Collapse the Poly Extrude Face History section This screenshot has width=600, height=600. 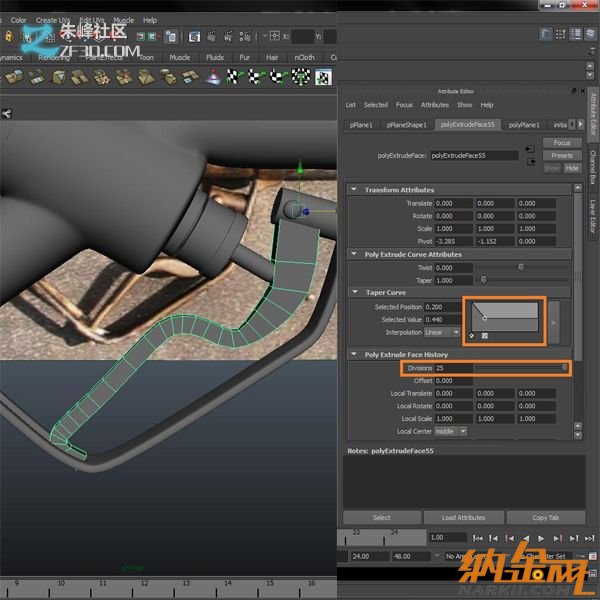(x=353, y=354)
